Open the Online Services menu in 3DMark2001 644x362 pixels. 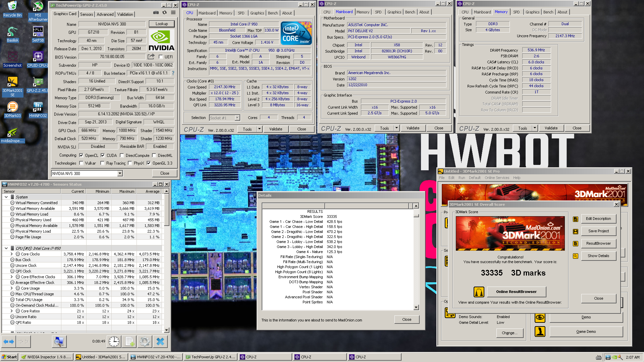tap(497, 178)
